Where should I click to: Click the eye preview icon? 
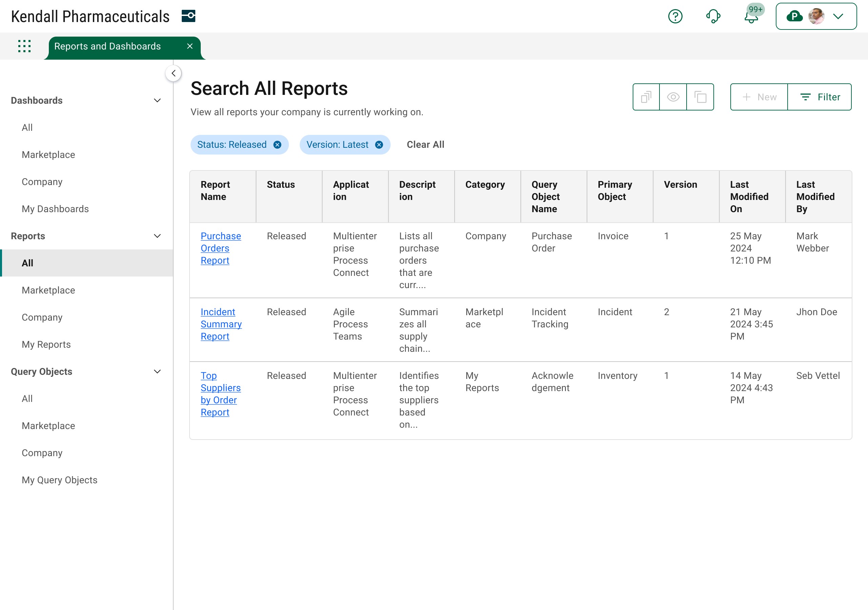(x=673, y=97)
